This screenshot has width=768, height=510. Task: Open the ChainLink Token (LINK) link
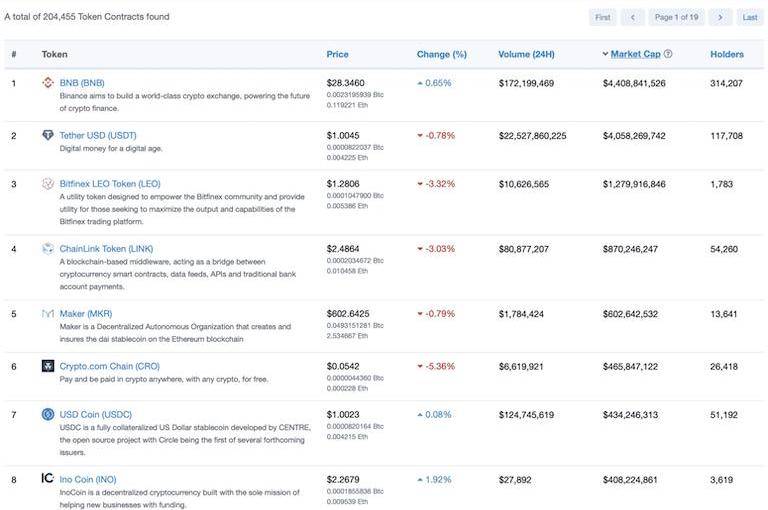point(106,249)
